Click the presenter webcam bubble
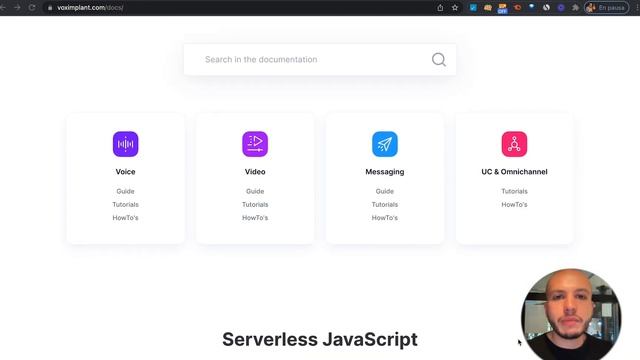Screen dimensions: 640x360 pyautogui.click(x=571, y=314)
